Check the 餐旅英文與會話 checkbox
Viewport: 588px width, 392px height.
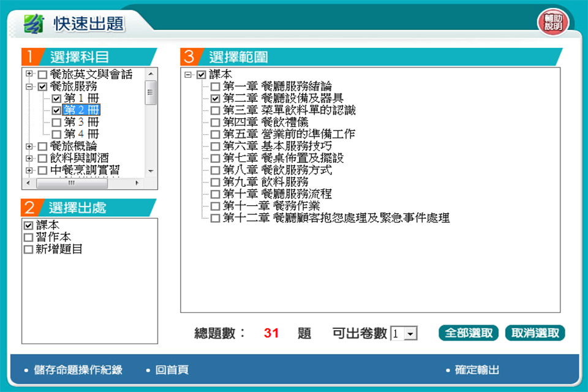(x=42, y=75)
